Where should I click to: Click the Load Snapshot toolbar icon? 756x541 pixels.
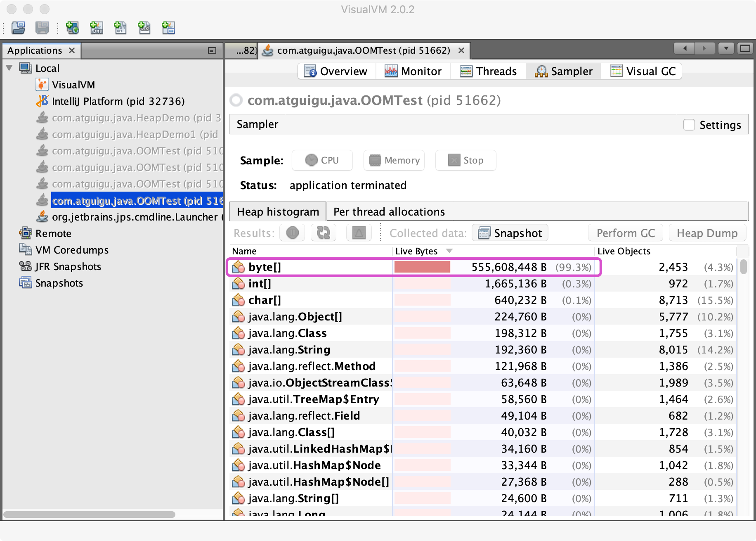click(x=18, y=28)
